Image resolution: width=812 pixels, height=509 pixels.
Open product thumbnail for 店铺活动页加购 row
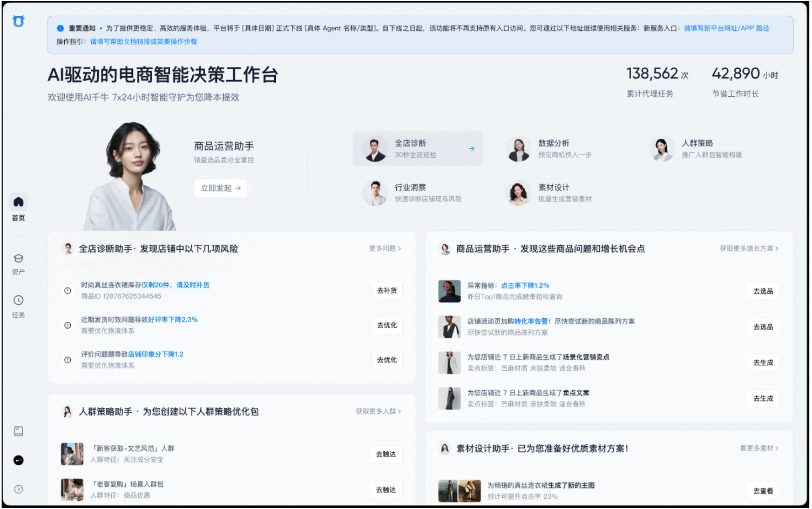tap(449, 327)
